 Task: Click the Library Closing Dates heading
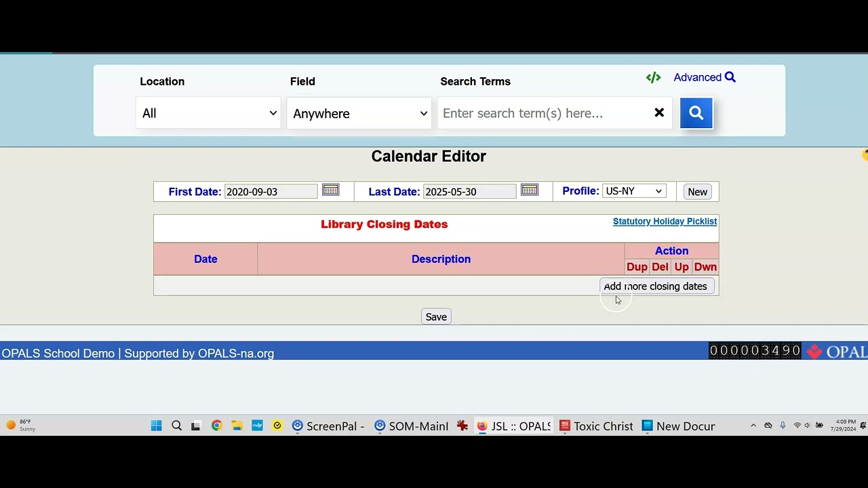[x=384, y=224]
